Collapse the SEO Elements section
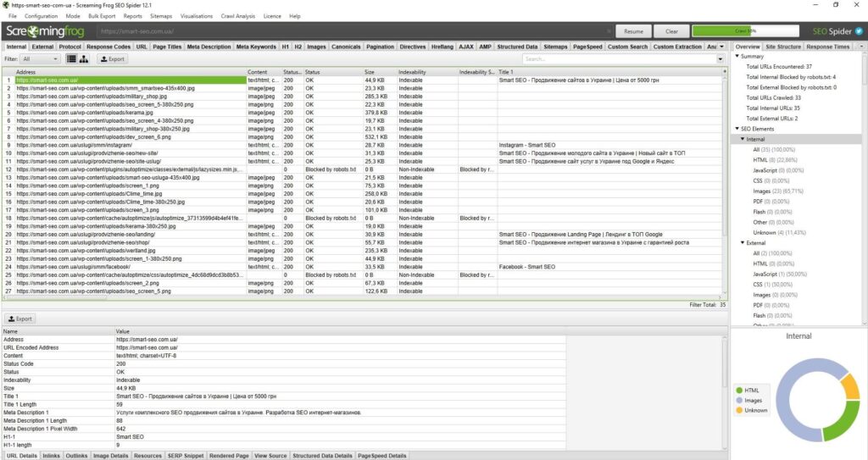 coord(737,129)
